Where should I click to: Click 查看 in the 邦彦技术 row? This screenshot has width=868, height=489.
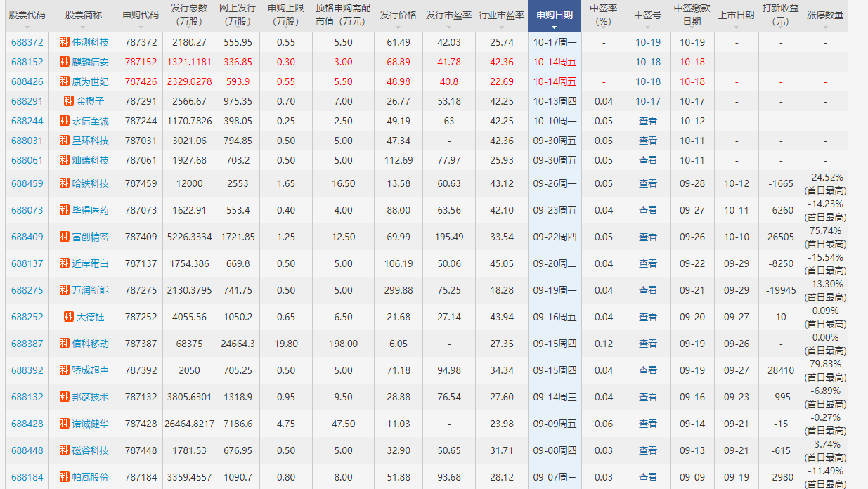pos(648,397)
